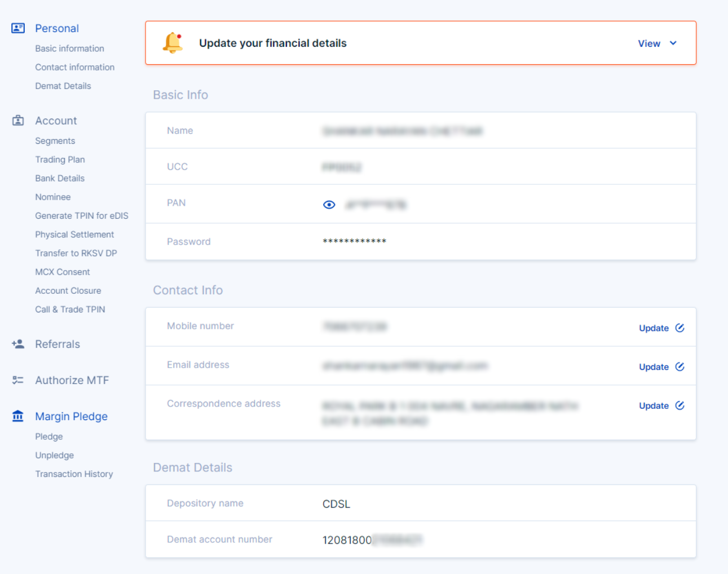The height and width of the screenshot is (574, 728).
Task: Click the Personal section ID card icon
Action: 17,28
